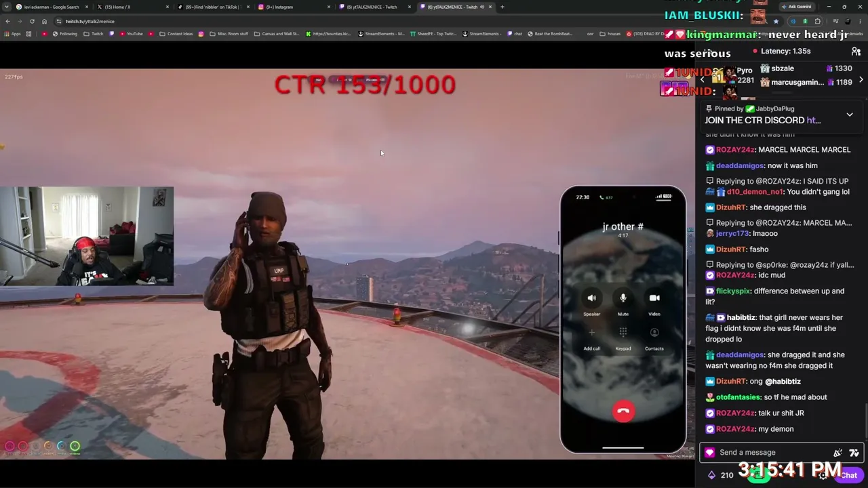Click the Ask Gemini button

tap(797, 7)
